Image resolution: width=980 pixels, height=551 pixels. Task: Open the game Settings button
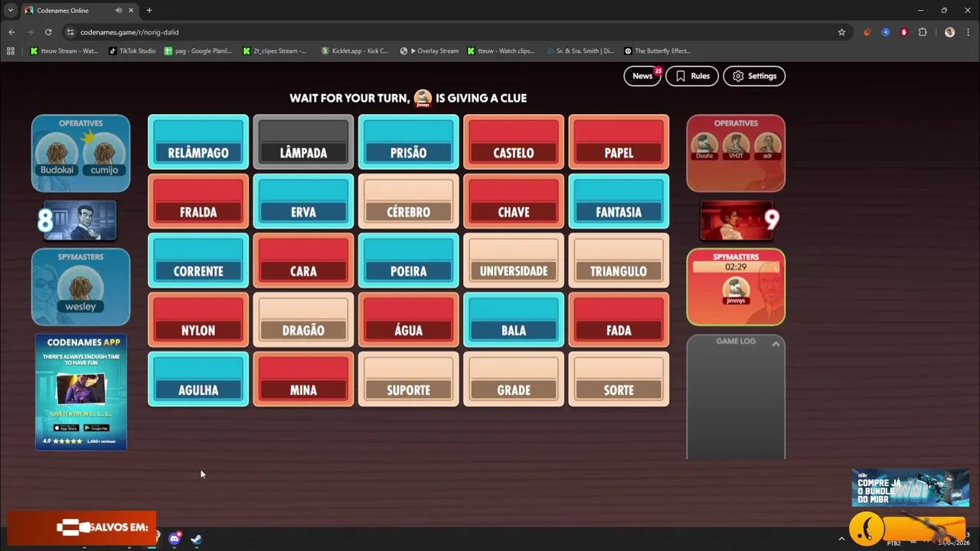coord(754,76)
